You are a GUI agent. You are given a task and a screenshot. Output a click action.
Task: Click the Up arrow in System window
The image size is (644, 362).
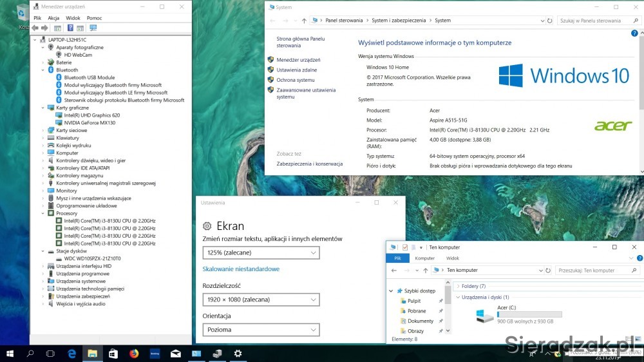coord(304,21)
